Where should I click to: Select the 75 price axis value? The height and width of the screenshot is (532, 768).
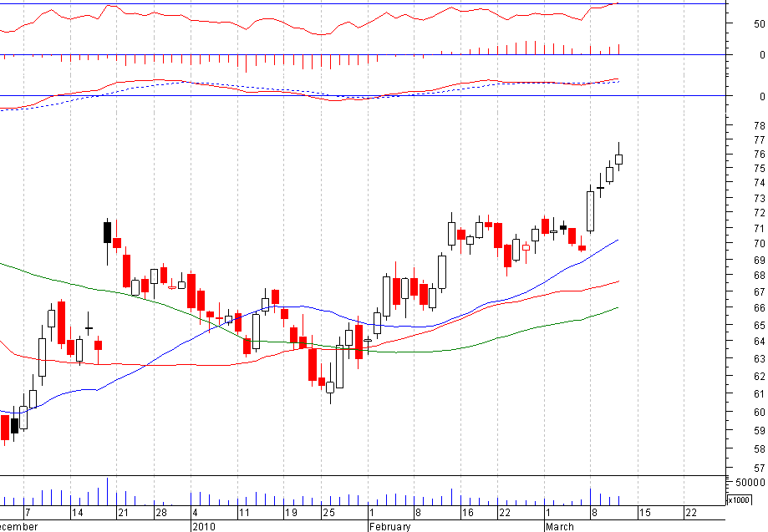tap(759, 169)
